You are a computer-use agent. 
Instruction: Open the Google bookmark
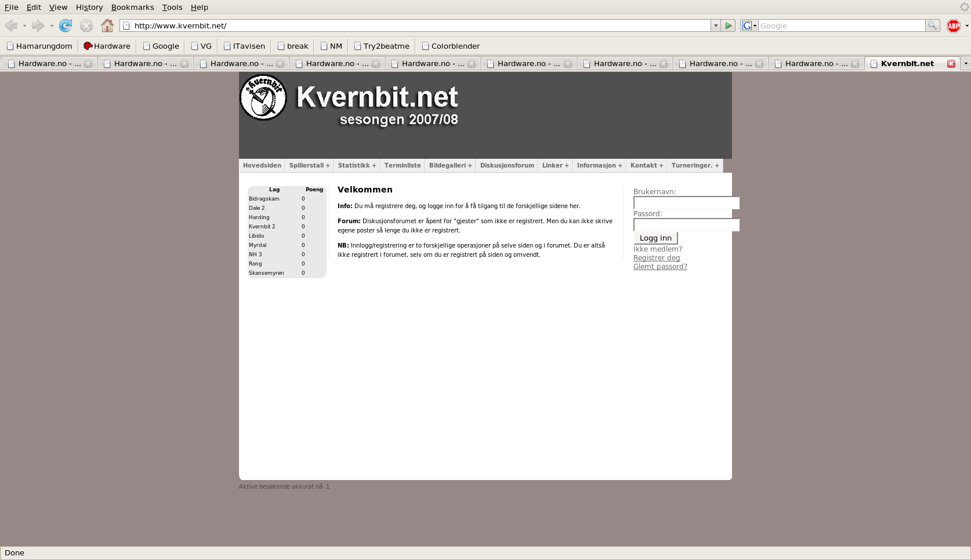pos(161,46)
